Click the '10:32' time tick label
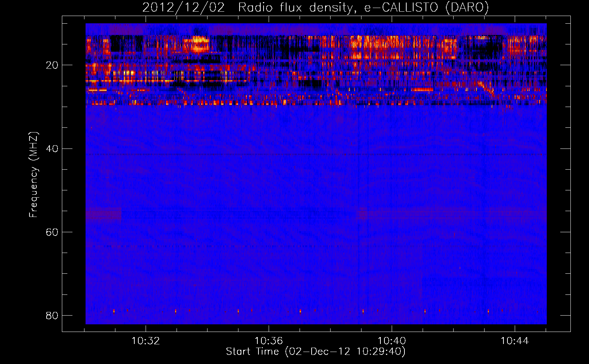This screenshot has width=589, height=364. [146, 341]
